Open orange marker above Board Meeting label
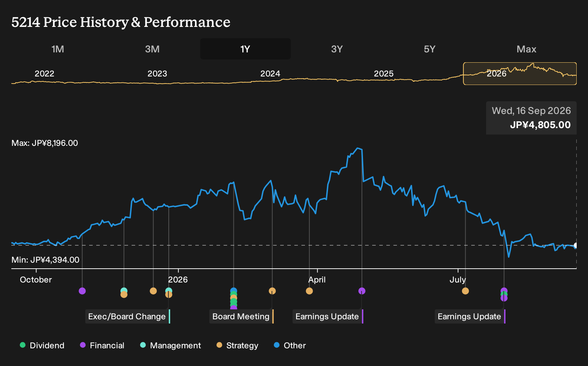This screenshot has width=588, height=366. click(x=272, y=291)
